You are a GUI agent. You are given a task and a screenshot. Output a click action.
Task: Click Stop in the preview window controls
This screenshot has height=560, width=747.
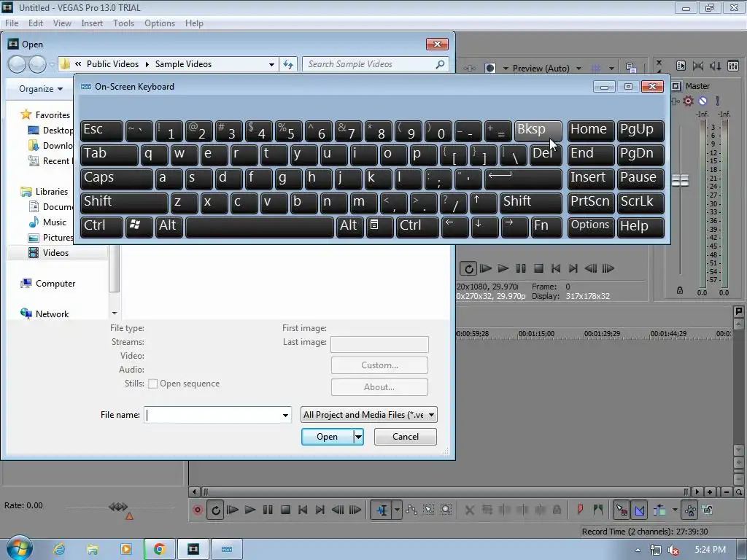coord(539,268)
